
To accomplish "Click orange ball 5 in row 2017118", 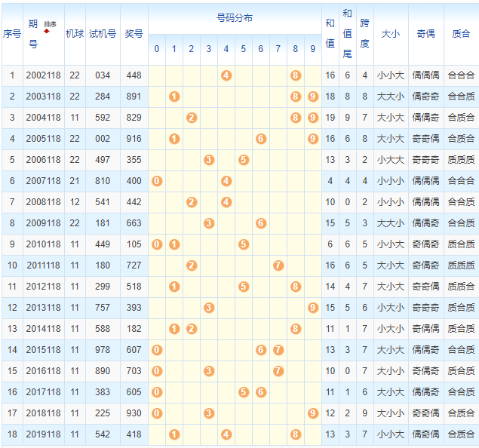I will tap(243, 392).
